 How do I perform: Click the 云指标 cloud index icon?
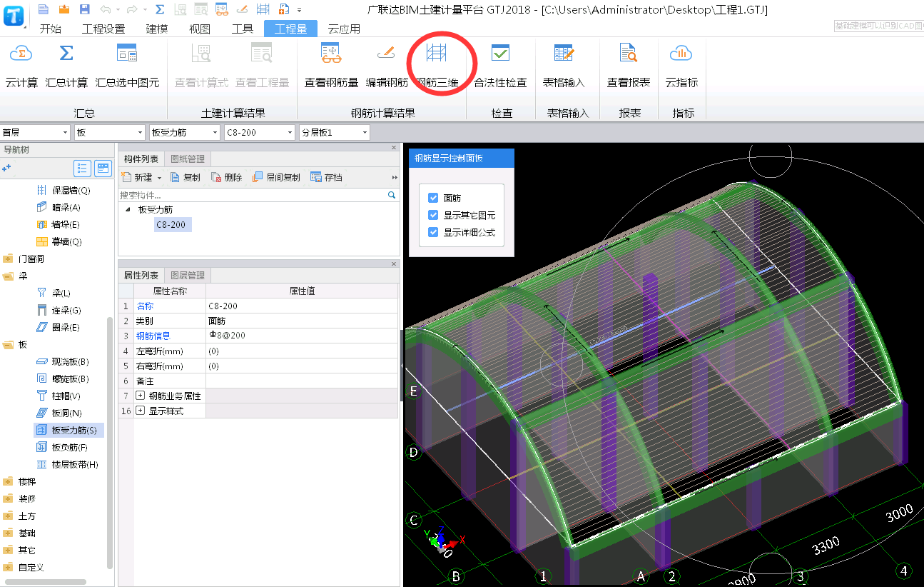click(681, 53)
